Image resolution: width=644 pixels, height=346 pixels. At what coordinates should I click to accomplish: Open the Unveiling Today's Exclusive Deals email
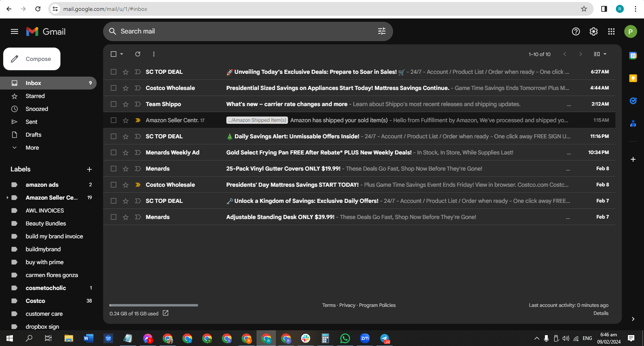click(359, 72)
